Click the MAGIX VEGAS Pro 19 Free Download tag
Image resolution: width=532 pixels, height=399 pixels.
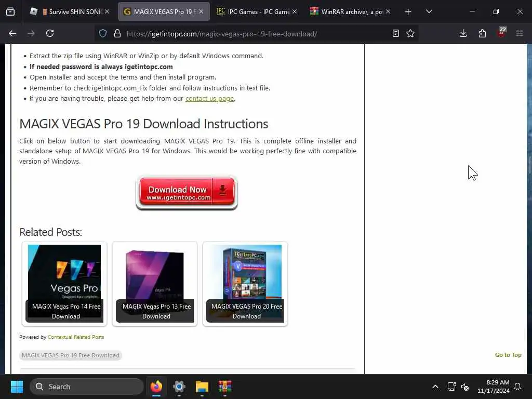[x=71, y=355]
